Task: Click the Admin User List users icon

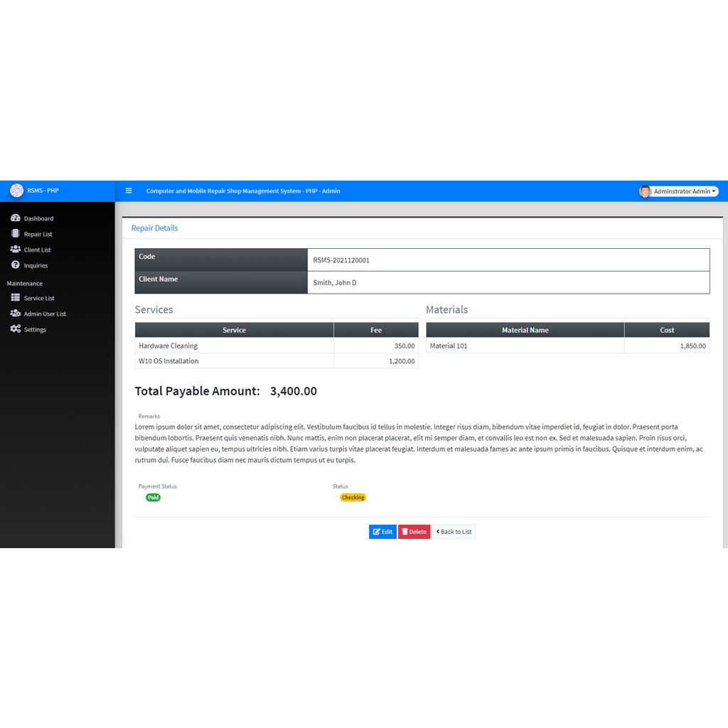Action: coord(16,314)
